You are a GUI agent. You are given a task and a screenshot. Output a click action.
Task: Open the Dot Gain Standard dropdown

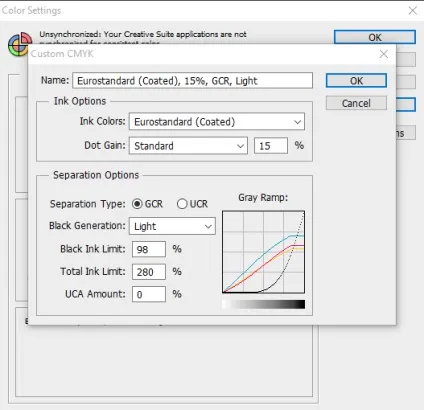188,146
